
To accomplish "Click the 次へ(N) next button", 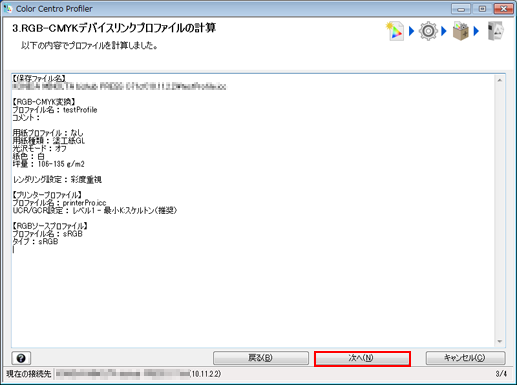I will coord(362,358).
